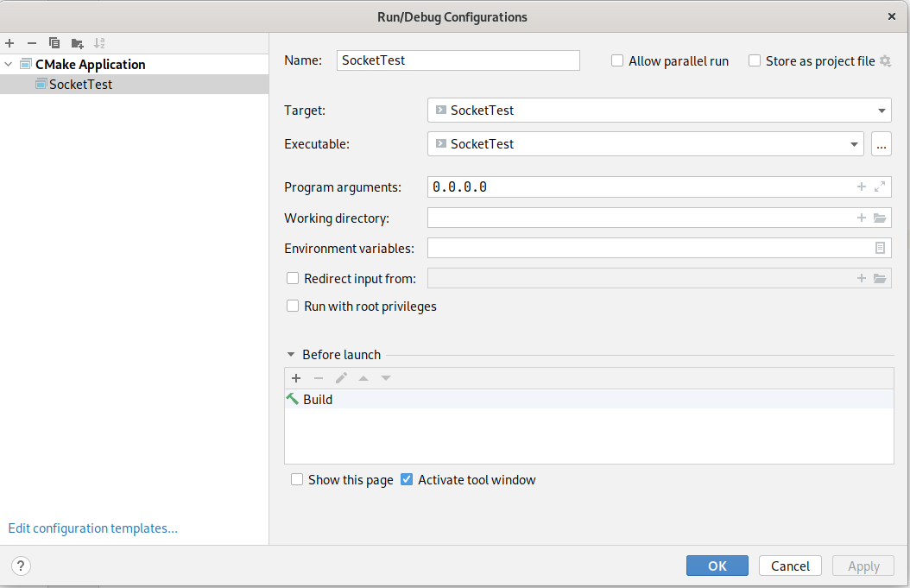Toggle the Run with root privileges checkbox

point(293,307)
